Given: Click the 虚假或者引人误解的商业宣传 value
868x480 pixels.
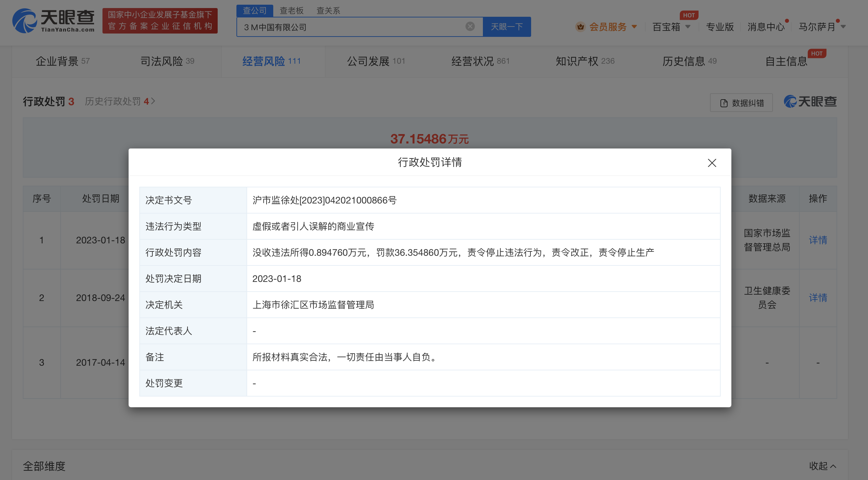Looking at the screenshot, I should point(313,226).
